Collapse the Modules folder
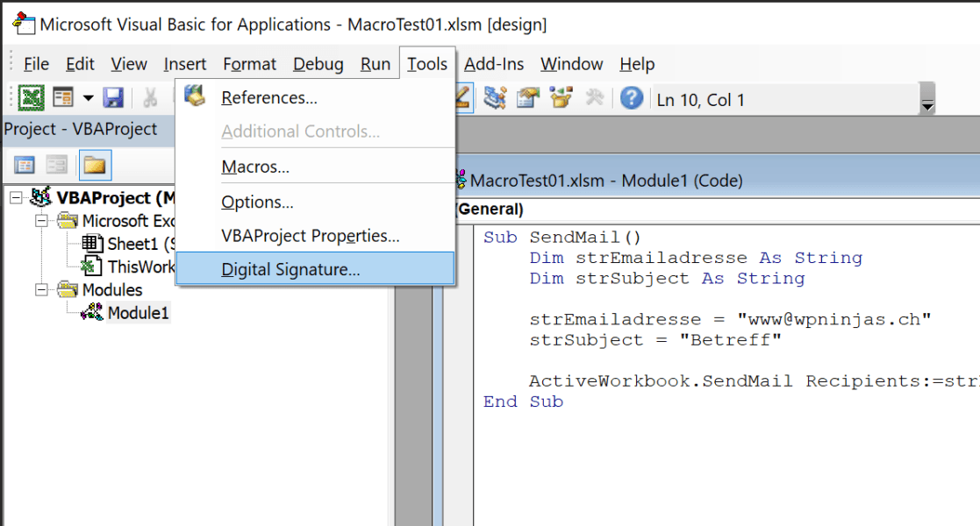Screen dimensions: 980x526 click(41, 290)
